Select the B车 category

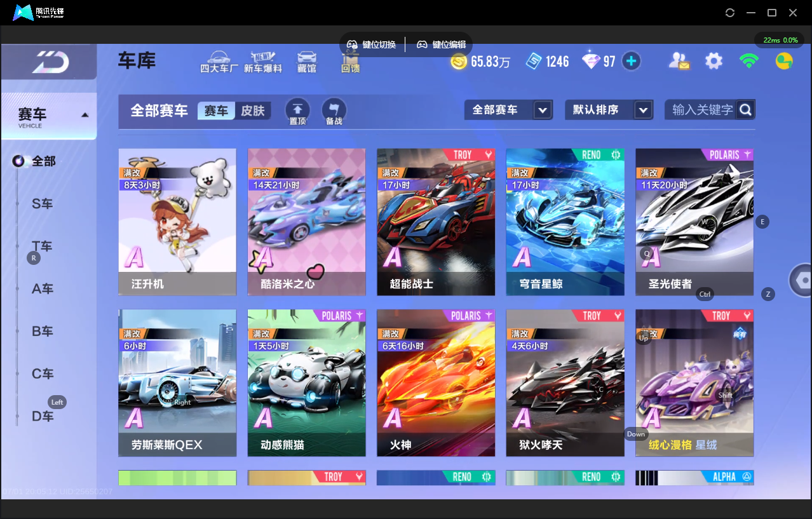pyautogui.click(x=43, y=332)
